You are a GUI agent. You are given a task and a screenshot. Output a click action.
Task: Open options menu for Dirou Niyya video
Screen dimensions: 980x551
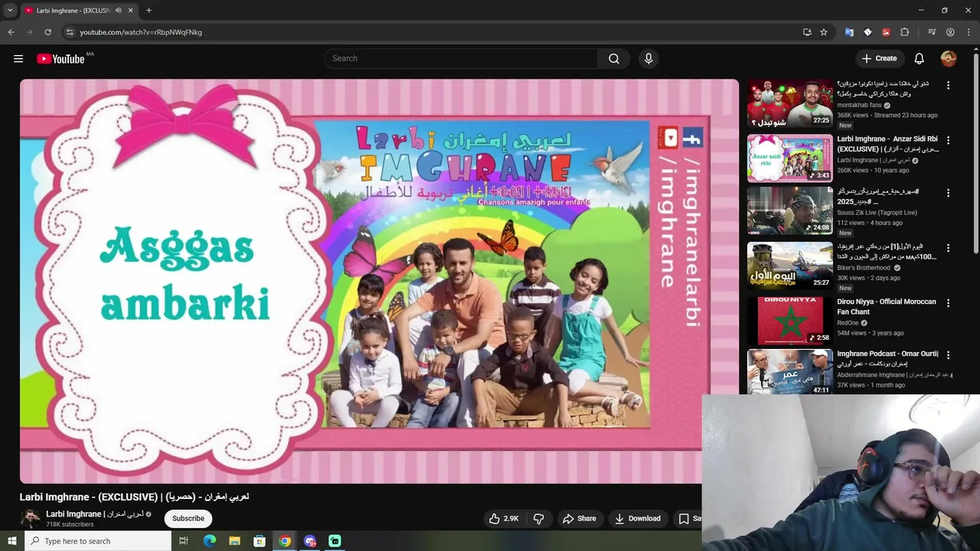click(x=948, y=303)
